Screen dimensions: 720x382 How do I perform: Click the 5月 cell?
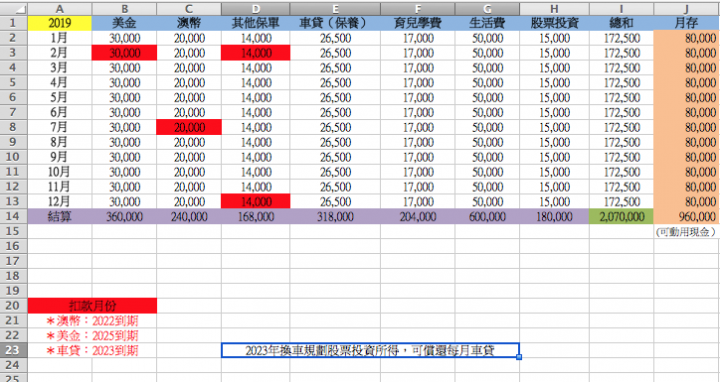[60, 97]
